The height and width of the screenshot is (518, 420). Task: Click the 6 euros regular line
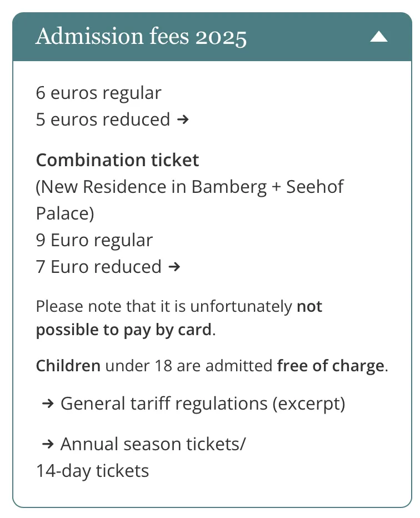(x=99, y=93)
